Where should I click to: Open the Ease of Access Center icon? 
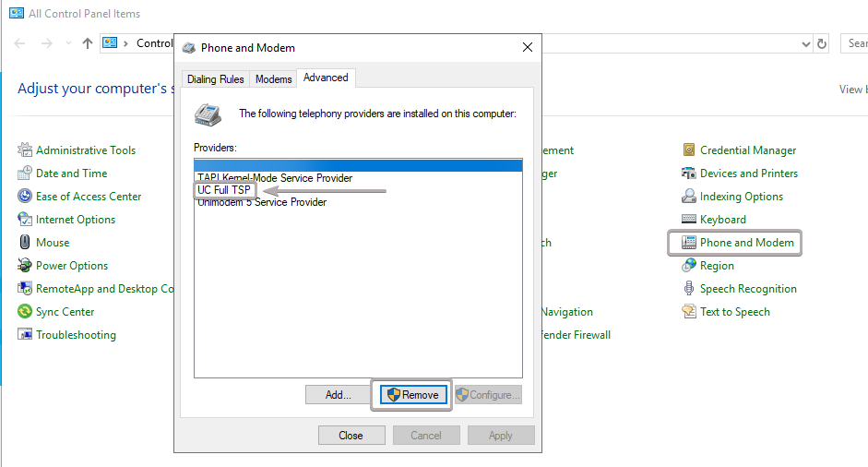[x=26, y=197]
